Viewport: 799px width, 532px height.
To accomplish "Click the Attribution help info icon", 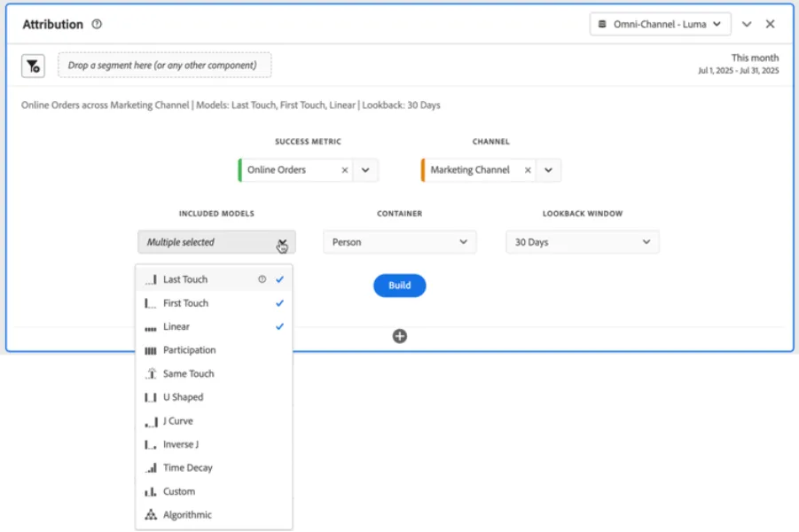I will pyautogui.click(x=97, y=24).
